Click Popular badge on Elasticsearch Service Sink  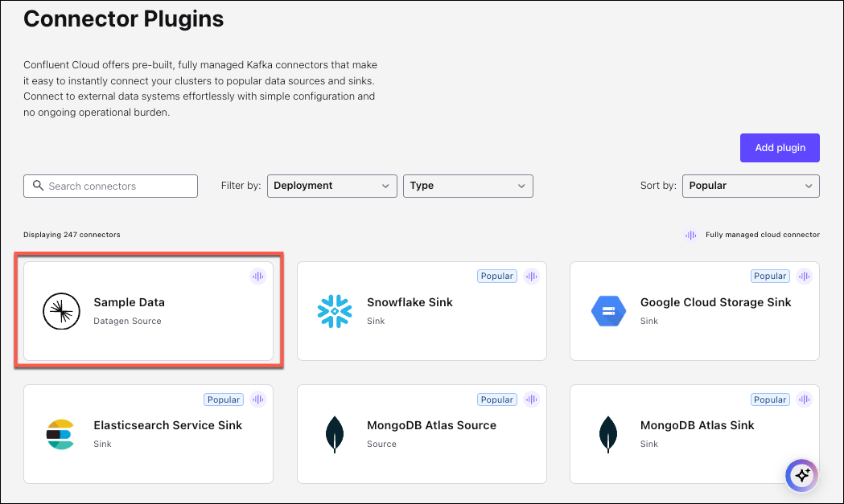click(224, 400)
